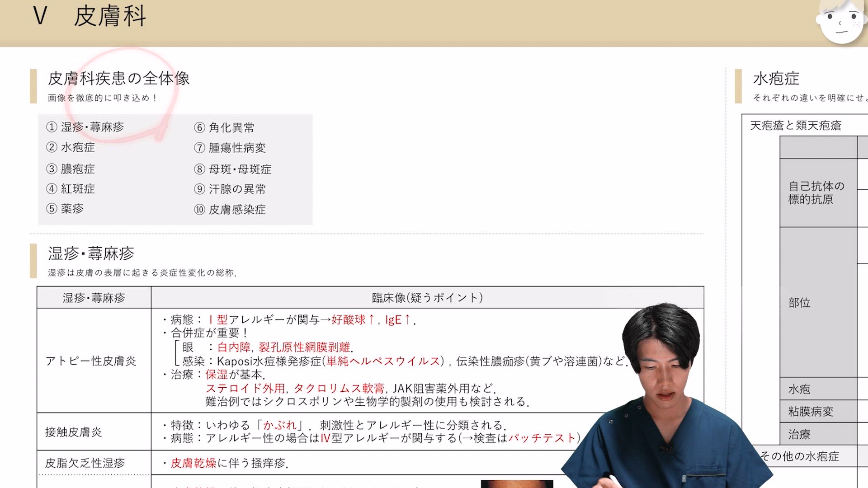Click the 臨床像(疑うポイント) column header

click(427, 297)
